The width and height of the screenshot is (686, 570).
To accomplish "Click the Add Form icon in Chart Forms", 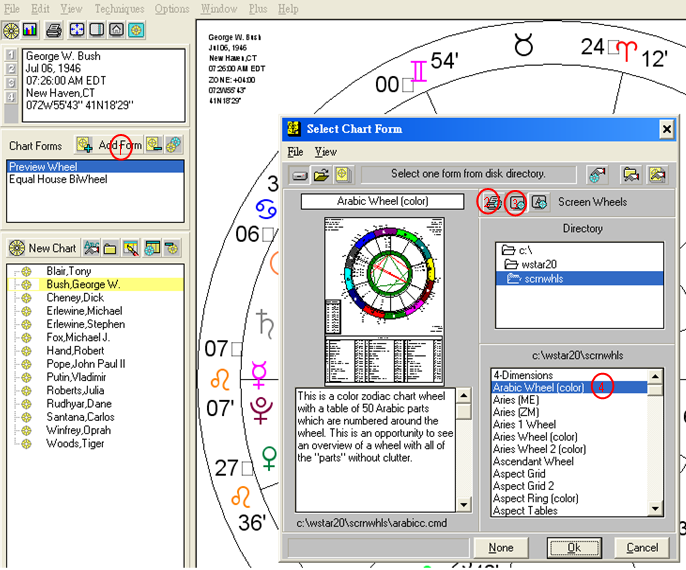I will click(84, 146).
